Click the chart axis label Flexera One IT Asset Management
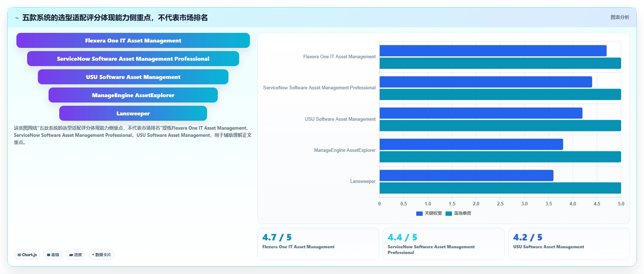The height and width of the screenshot is (274, 644). tap(339, 56)
